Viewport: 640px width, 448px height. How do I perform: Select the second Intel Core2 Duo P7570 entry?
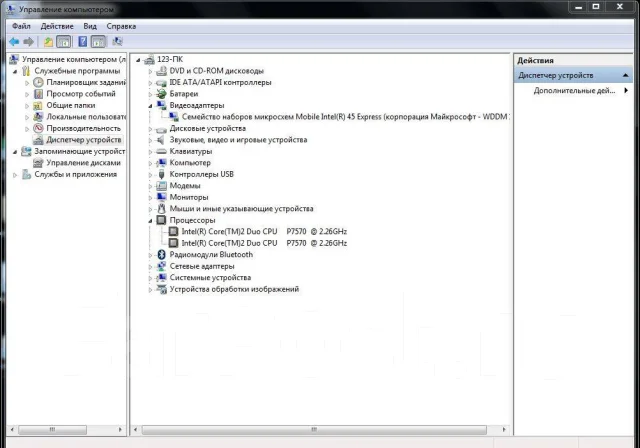pos(264,243)
